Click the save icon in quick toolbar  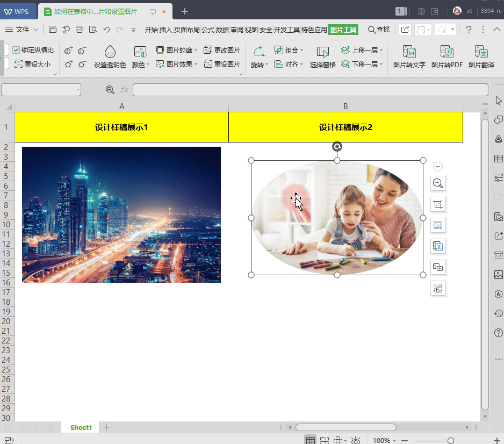tap(53, 30)
